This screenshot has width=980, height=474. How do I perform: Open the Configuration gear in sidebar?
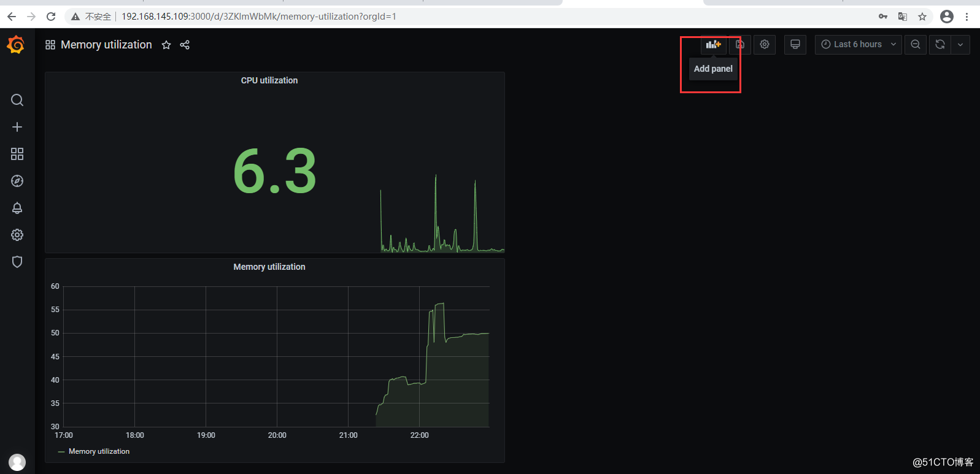click(x=17, y=235)
